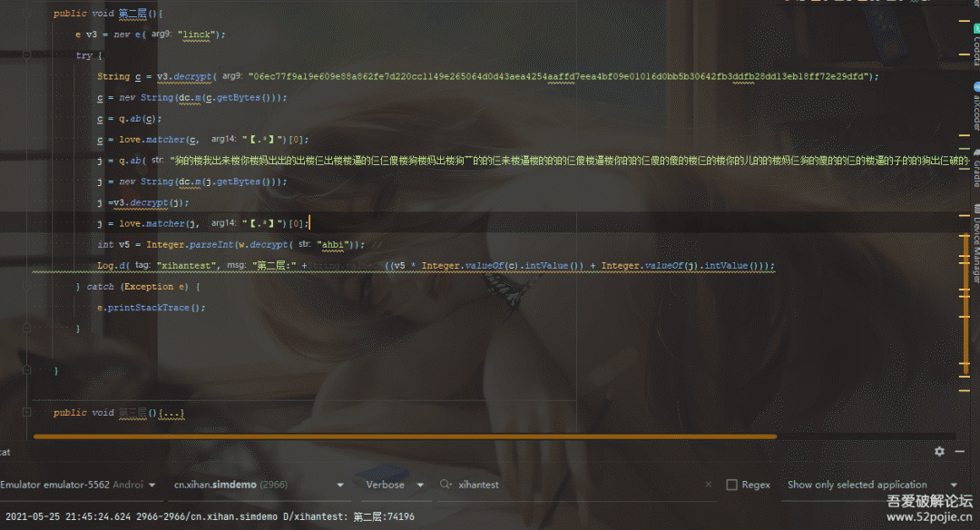
Task: Collapse the catch block in the gutter
Action: [x=27, y=286]
